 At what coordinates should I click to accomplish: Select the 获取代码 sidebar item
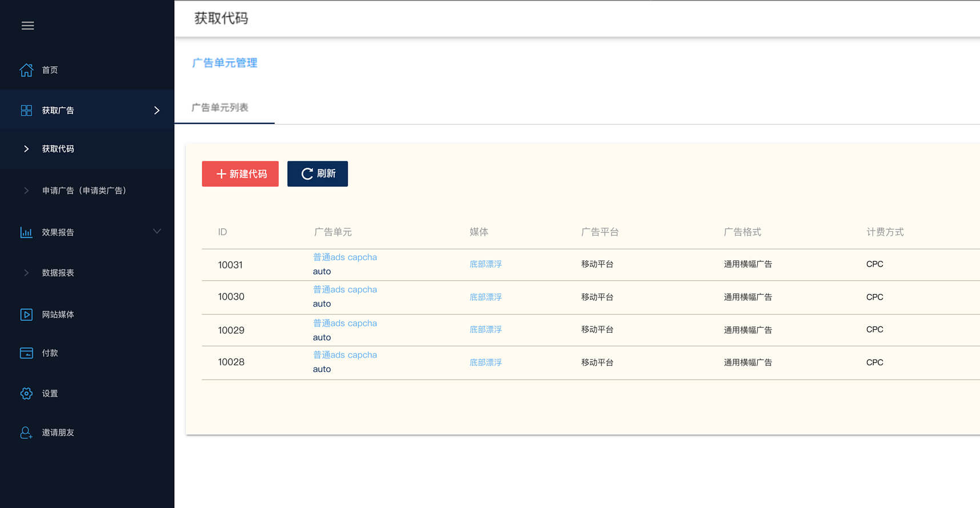58,149
